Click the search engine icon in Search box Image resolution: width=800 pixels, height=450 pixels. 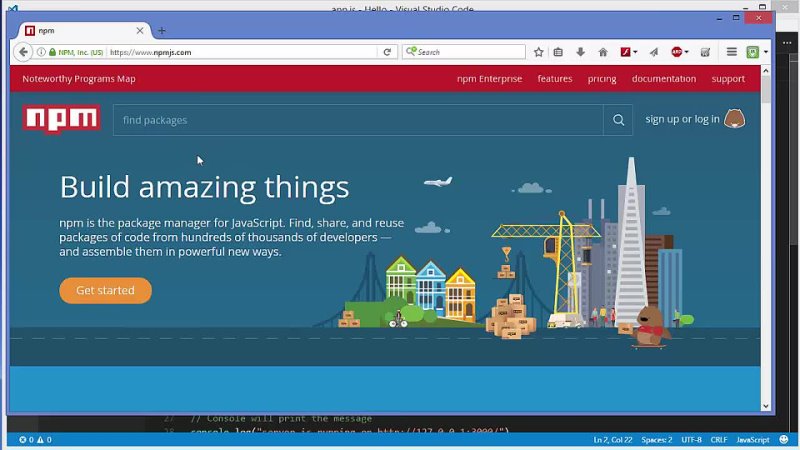pyautogui.click(x=411, y=52)
